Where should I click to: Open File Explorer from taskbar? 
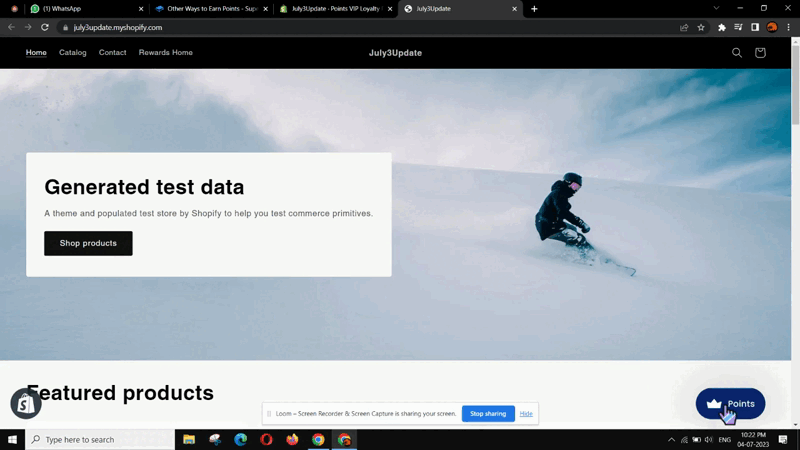(189, 440)
